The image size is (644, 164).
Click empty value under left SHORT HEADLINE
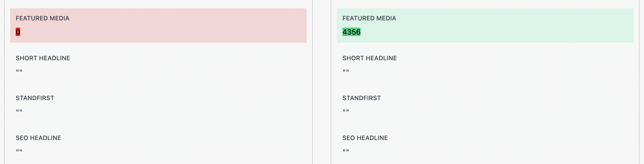[x=19, y=71]
